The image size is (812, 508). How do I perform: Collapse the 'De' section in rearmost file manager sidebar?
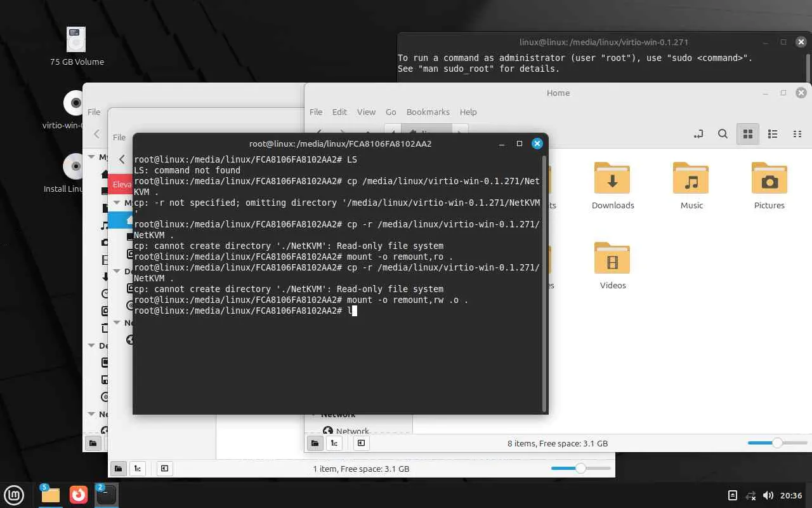pyautogui.click(x=91, y=345)
